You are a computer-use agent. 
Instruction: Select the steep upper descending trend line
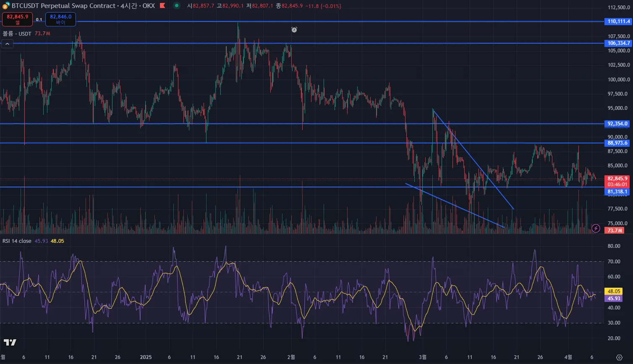pyautogui.click(x=473, y=159)
